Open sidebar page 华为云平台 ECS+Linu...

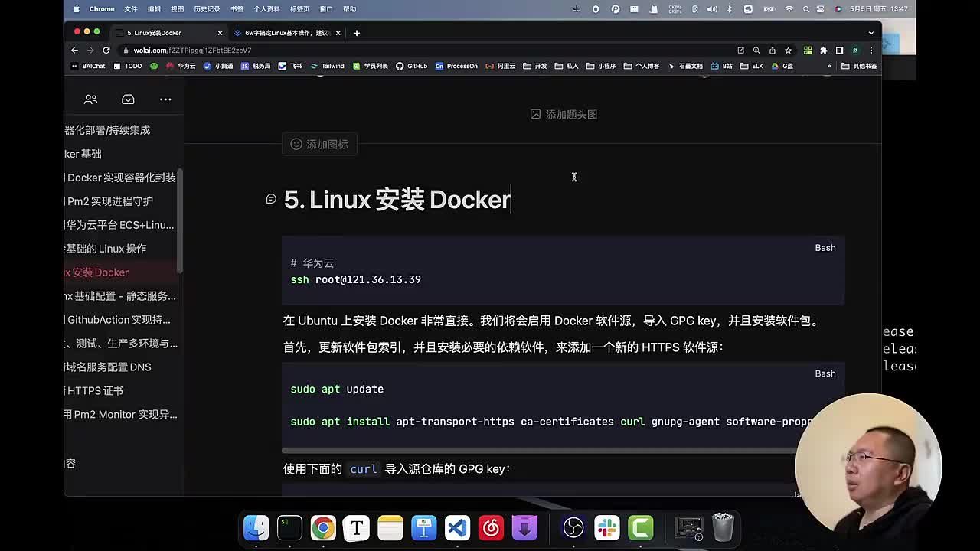(x=119, y=225)
